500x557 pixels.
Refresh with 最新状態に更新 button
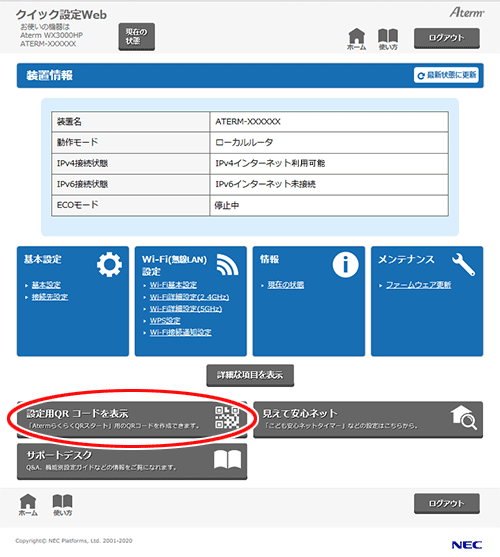click(446, 75)
